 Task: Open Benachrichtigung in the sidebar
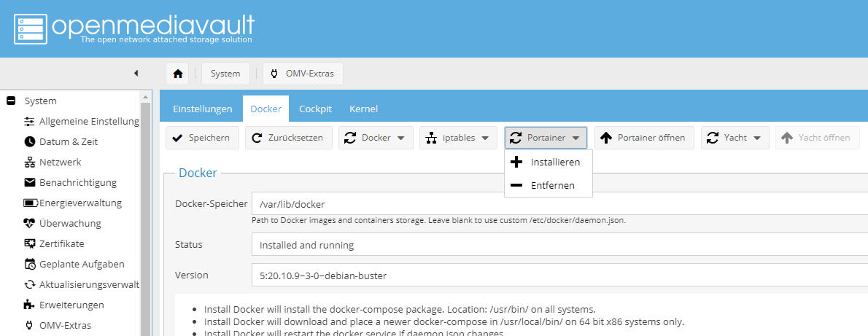pyautogui.click(x=77, y=182)
